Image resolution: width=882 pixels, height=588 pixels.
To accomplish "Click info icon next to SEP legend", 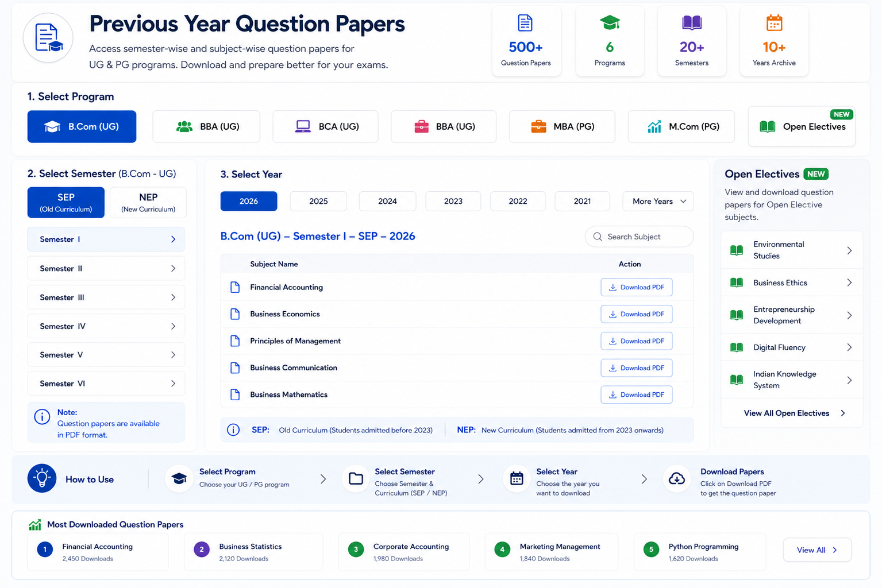I will tap(233, 430).
